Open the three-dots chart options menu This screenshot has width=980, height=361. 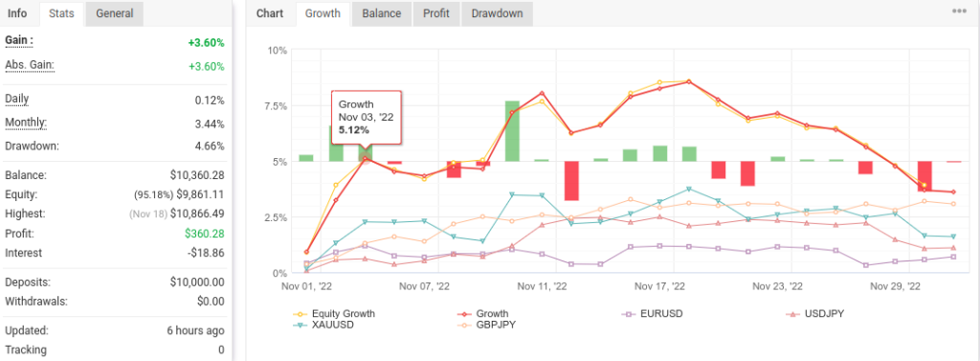[959, 11]
